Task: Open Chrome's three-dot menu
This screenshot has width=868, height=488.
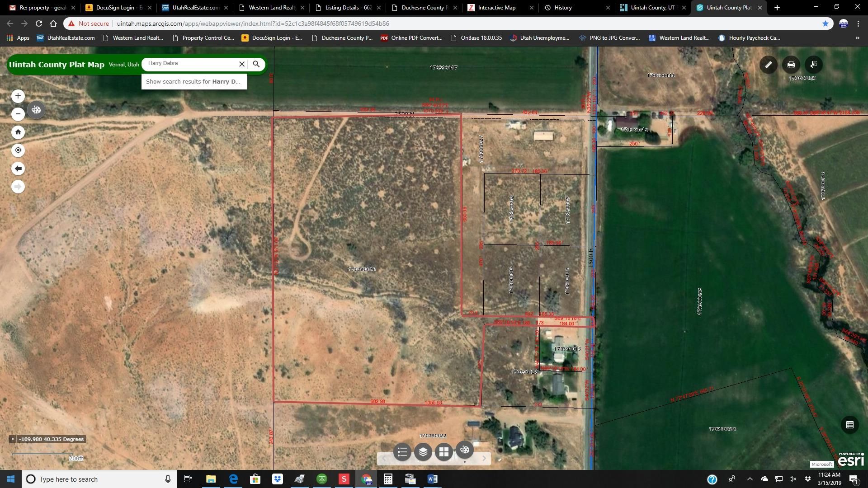Action: [x=858, y=23]
